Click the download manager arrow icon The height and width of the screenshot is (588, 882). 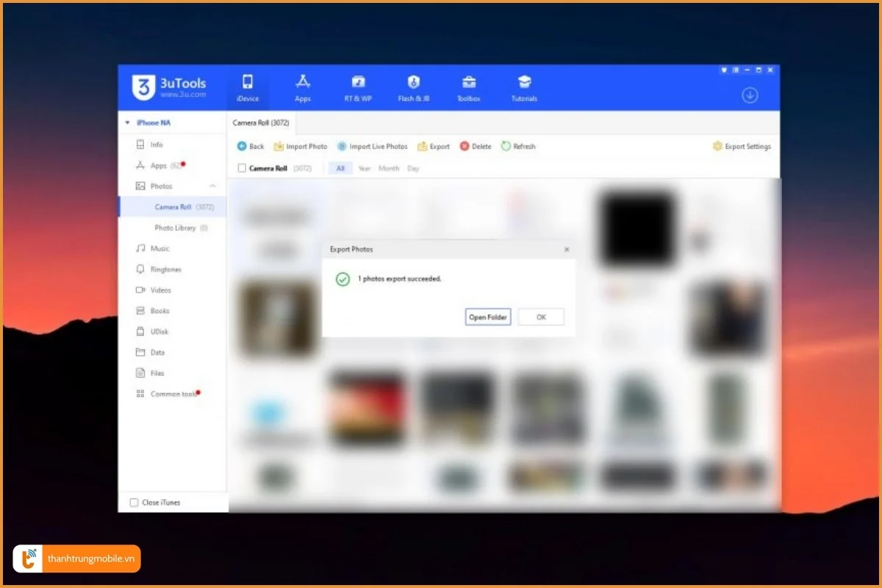[x=750, y=96]
